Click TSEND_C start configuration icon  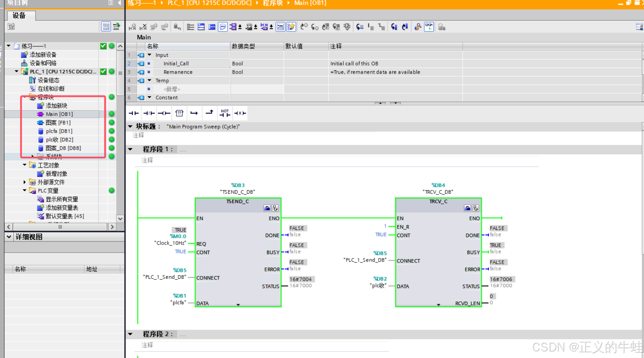pyautogui.click(x=267, y=208)
